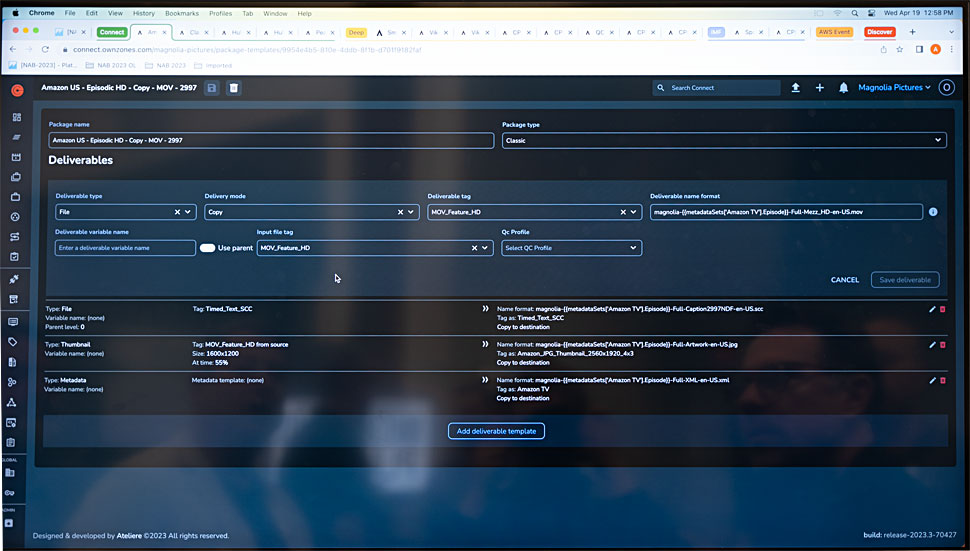This screenshot has height=551, width=970.
Task: Open the Magnolia Pictures organization dropdown
Action: tap(894, 88)
